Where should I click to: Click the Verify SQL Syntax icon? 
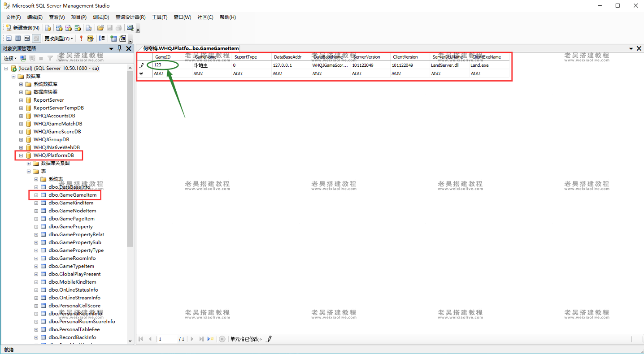point(90,39)
